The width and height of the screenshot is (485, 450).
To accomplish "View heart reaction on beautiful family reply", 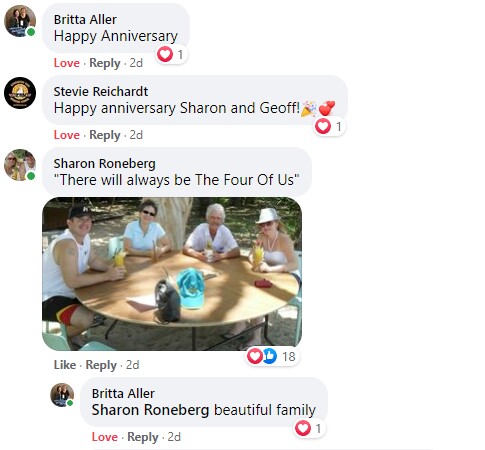I will click(309, 428).
